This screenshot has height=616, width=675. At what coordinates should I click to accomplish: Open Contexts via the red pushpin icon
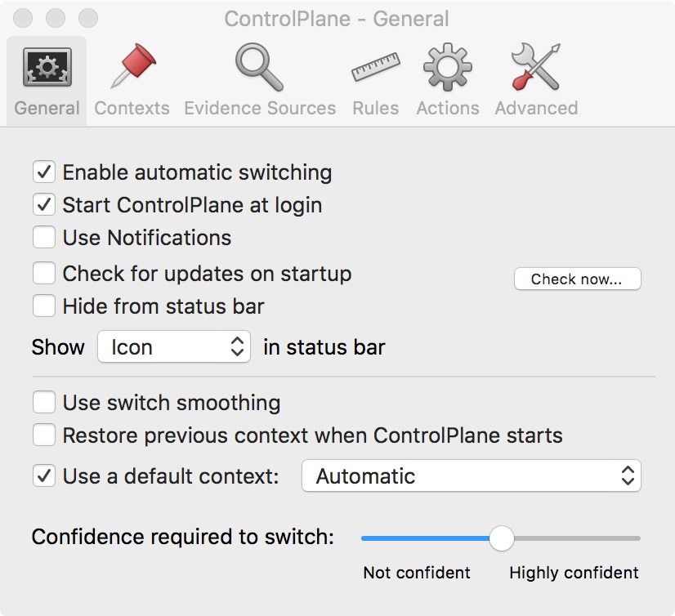(x=133, y=65)
